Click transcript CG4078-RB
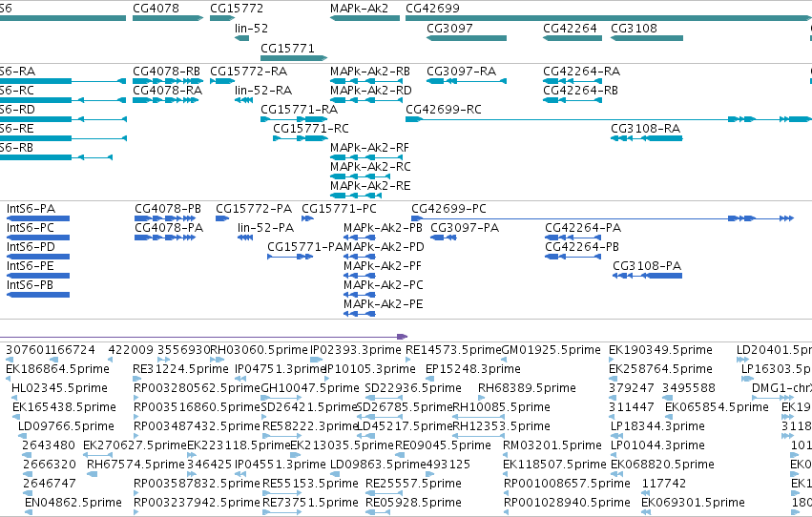 (x=168, y=81)
